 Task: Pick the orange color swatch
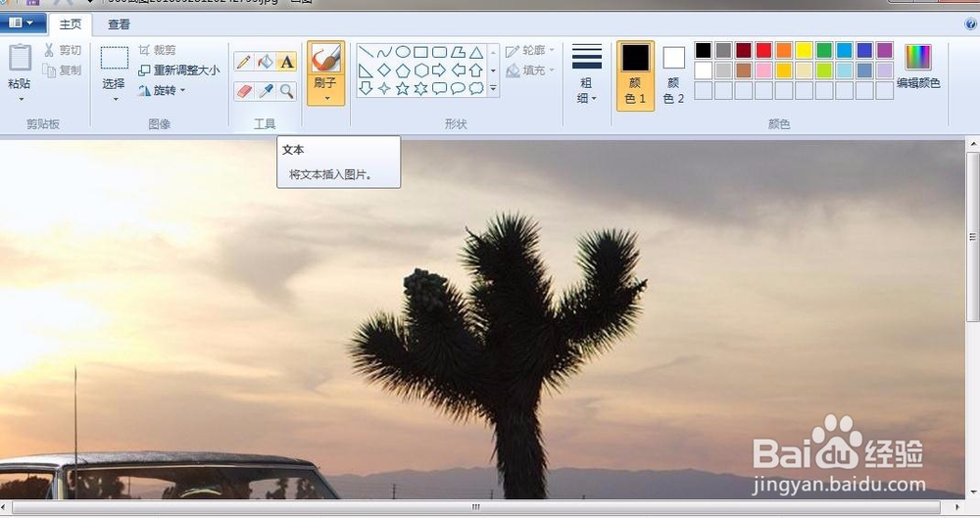(784, 51)
